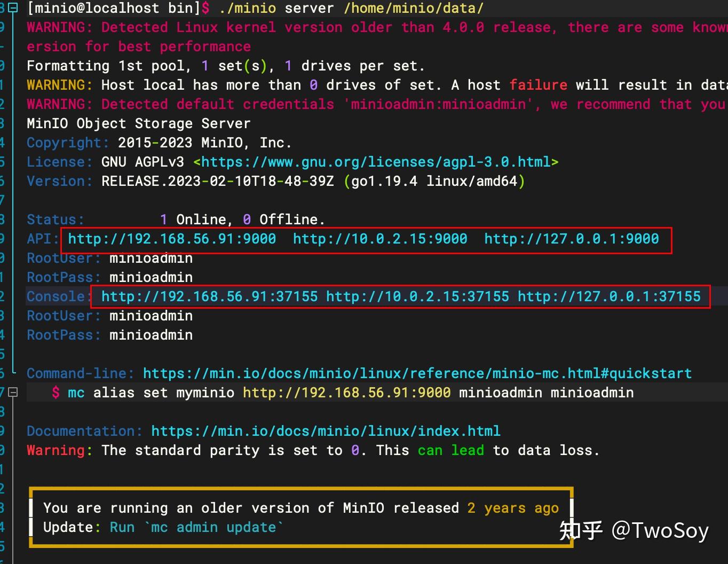Viewport: 728px width, 564px height.
Task: Collapse the code fold marker on line 38
Action: (13, 8)
